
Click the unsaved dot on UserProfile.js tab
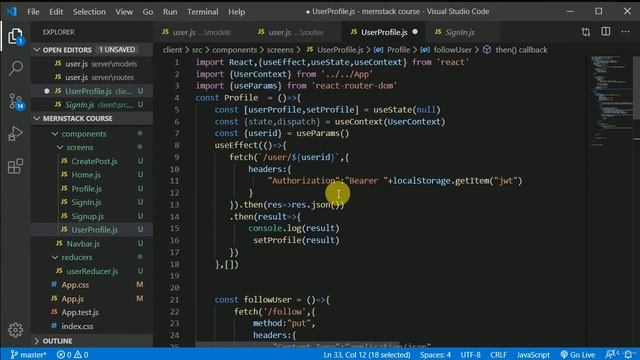pos(415,32)
